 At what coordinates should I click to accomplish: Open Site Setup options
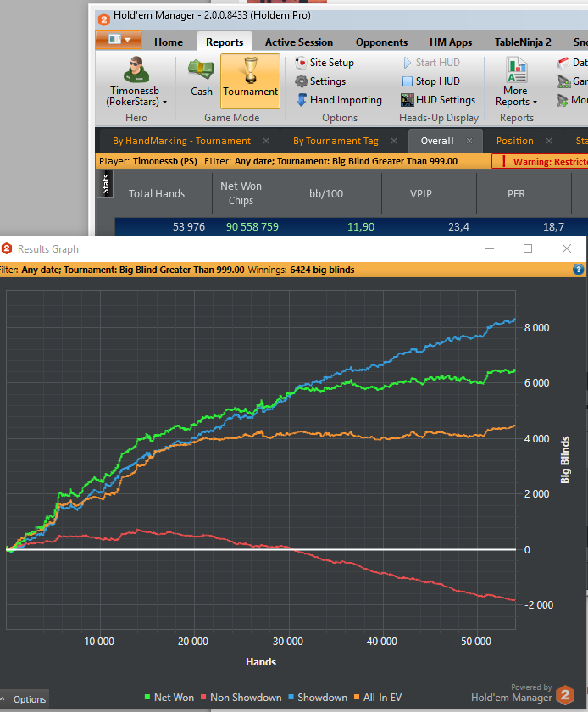coord(325,63)
